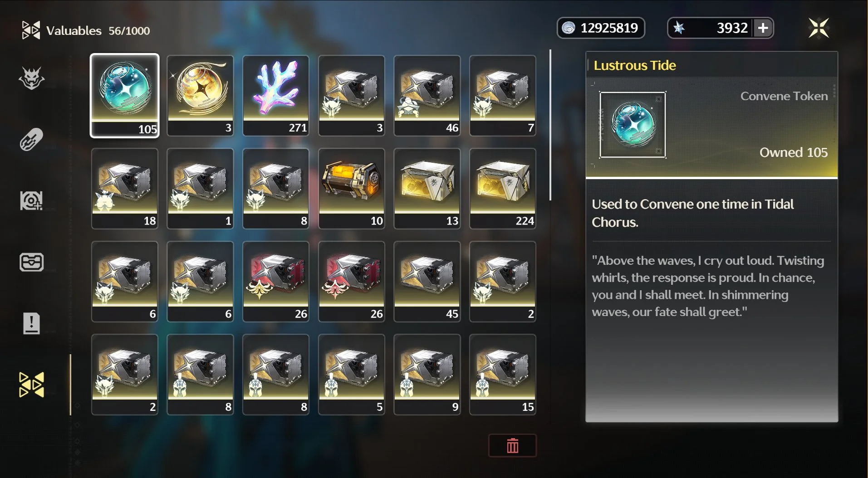The width and height of the screenshot is (868, 478).
Task: Click the shell credit currency display 12925819
Action: (x=601, y=28)
